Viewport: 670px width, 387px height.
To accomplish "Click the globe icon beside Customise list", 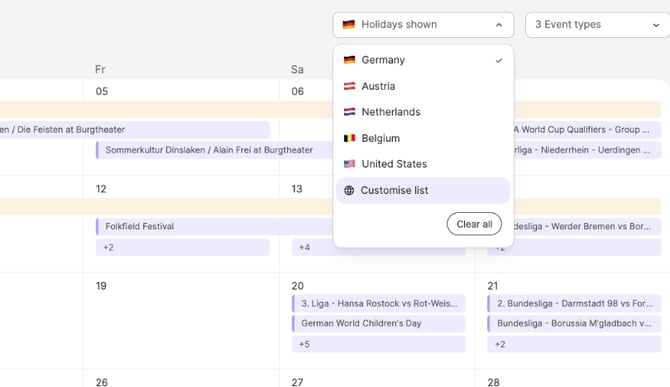I will click(349, 191).
